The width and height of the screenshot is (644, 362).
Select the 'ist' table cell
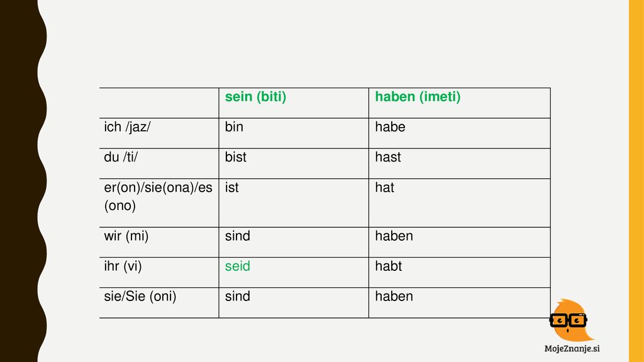(294, 203)
